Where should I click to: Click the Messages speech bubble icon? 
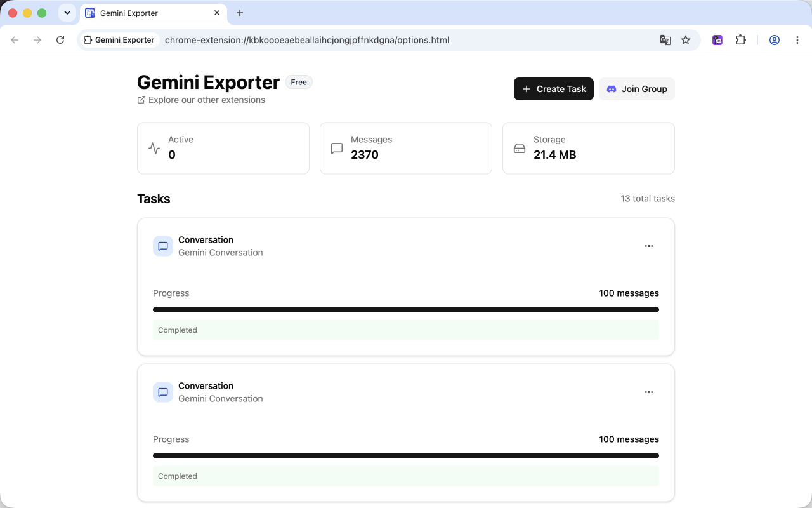click(337, 148)
